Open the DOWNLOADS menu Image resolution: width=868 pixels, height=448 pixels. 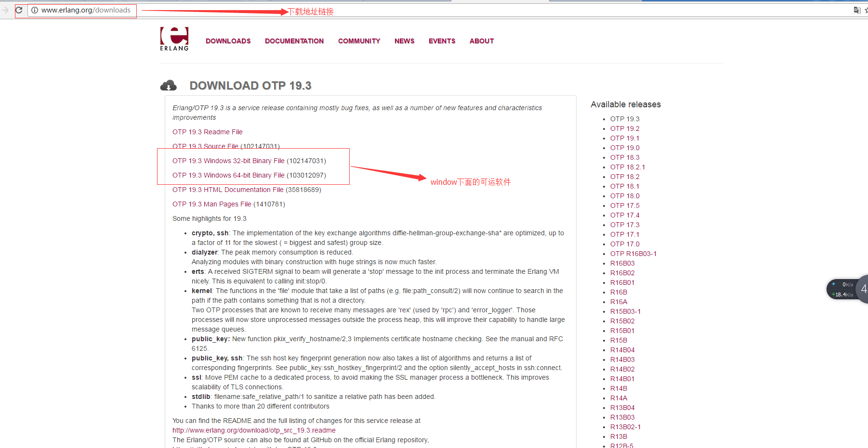click(228, 41)
